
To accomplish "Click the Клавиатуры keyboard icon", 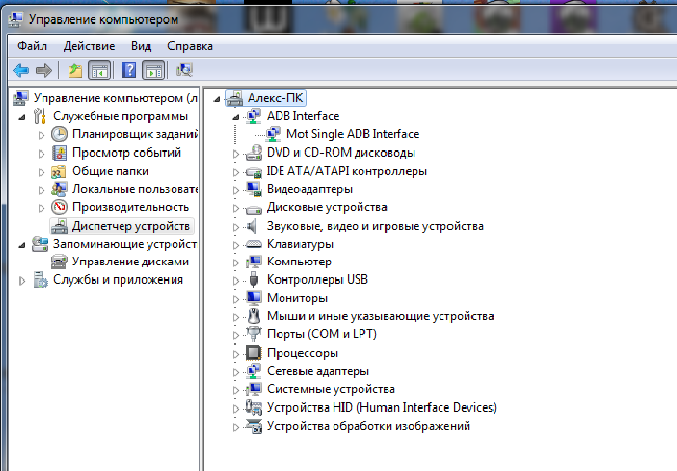I will click(x=253, y=244).
